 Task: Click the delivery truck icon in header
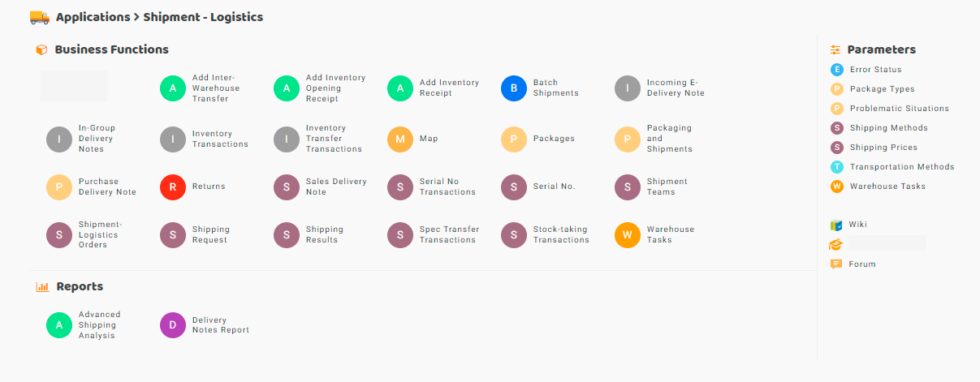click(39, 17)
